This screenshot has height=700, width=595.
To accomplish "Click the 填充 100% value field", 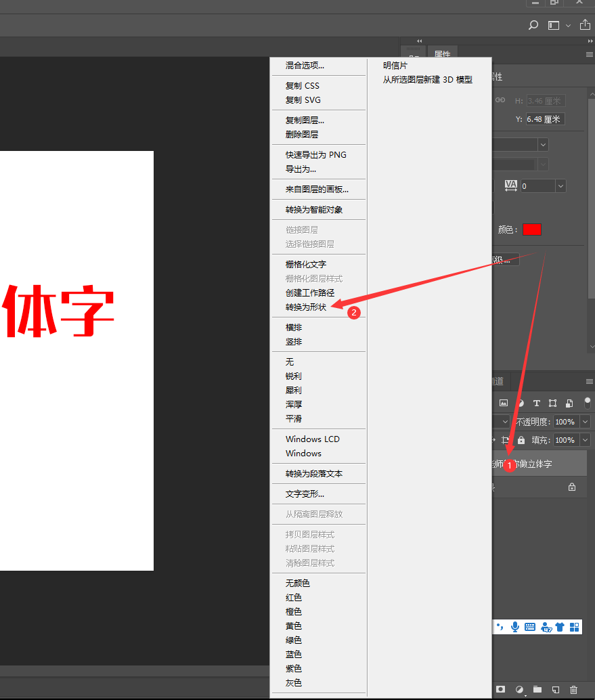I will click(x=566, y=440).
